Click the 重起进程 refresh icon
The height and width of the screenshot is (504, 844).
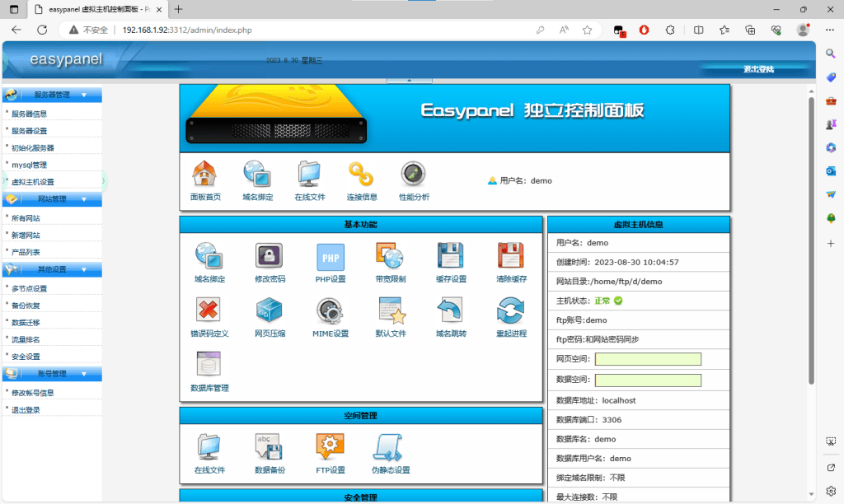coord(511,311)
